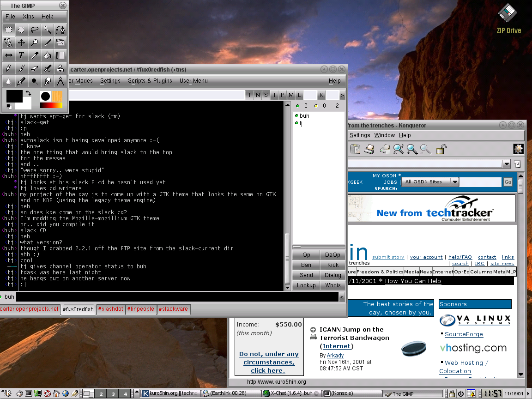This screenshot has width=532, height=399.
Task: Pick the Transform tool in GIMP
Action: [x=60, y=42]
